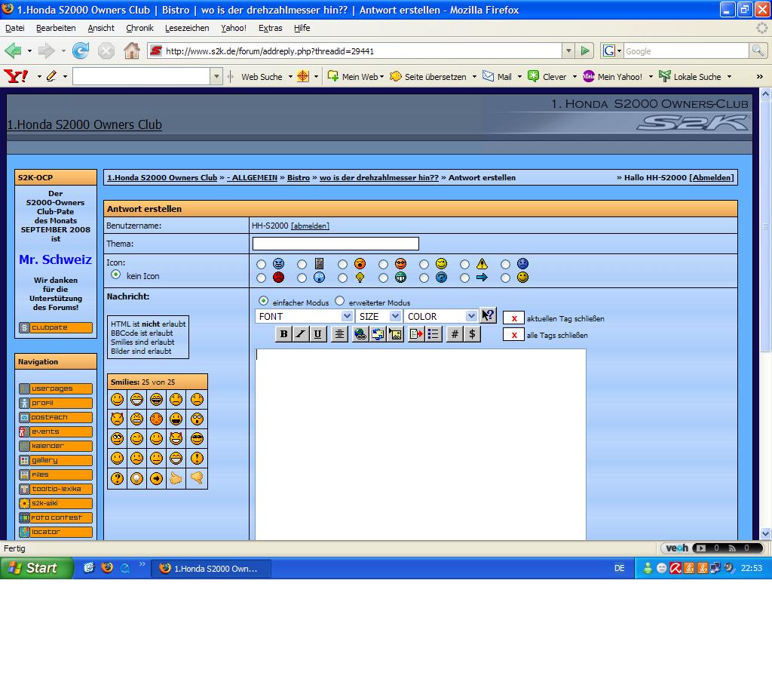Open the Extras menu
Viewport: 772px width, 700px height.
pos(270,28)
